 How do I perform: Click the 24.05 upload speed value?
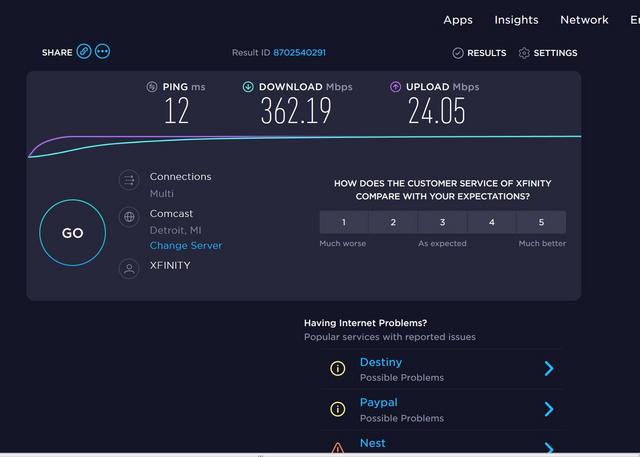(436, 111)
